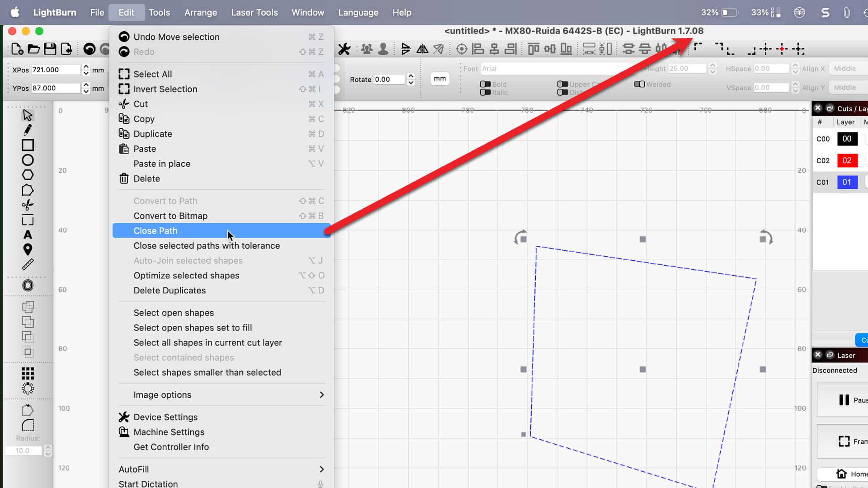Open the Offset Shapes tool
Screen dimensions: 868x488
point(28,285)
